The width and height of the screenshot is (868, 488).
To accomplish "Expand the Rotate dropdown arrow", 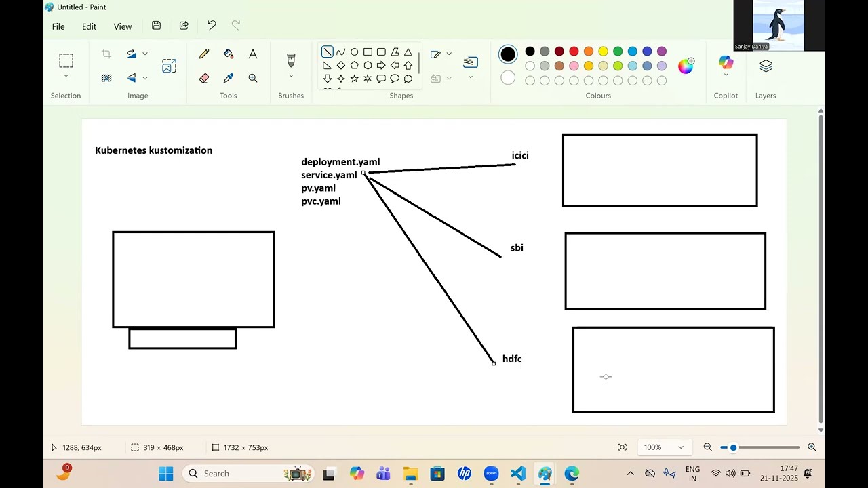I will coord(144,54).
